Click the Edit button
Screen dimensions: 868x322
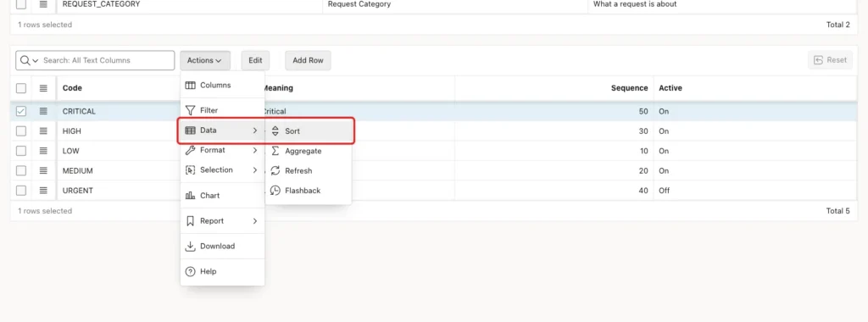pyautogui.click(x=255, y=60)
